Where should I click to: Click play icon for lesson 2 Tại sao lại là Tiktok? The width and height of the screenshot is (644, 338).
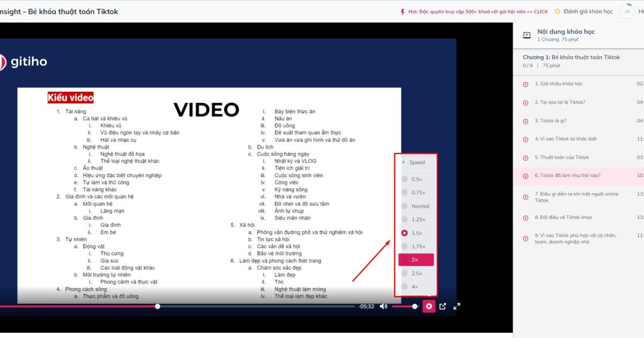click(x=525, y=102)
